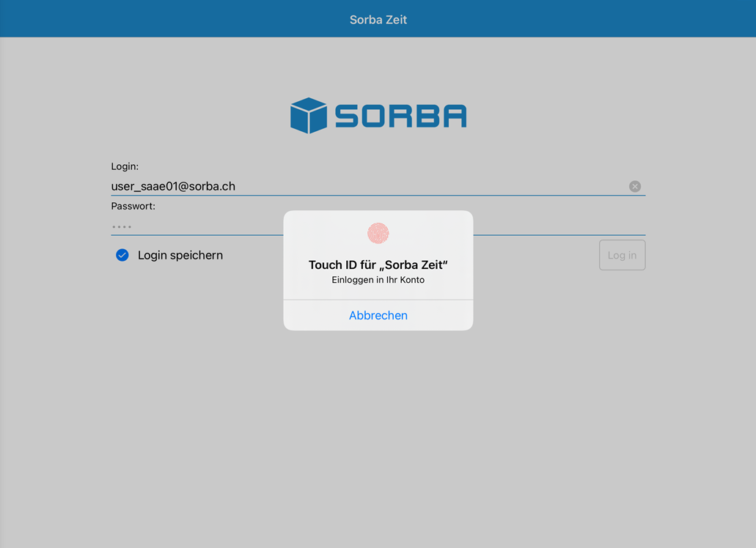Tap the Touch ID fingerprint icon
The height and width of the screenshot is (548, 756).
[378, 233]
